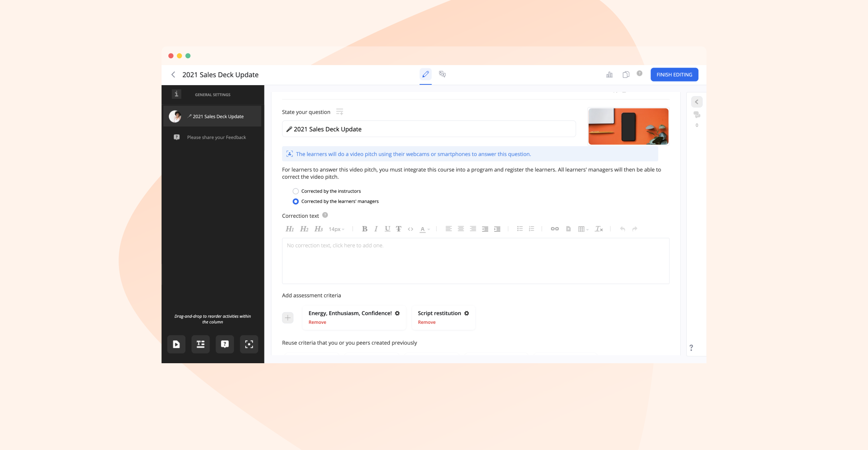Remove the Energy, Enthusiasm, Confidence! criterion

pyautogui.click(x=317, y=322)
